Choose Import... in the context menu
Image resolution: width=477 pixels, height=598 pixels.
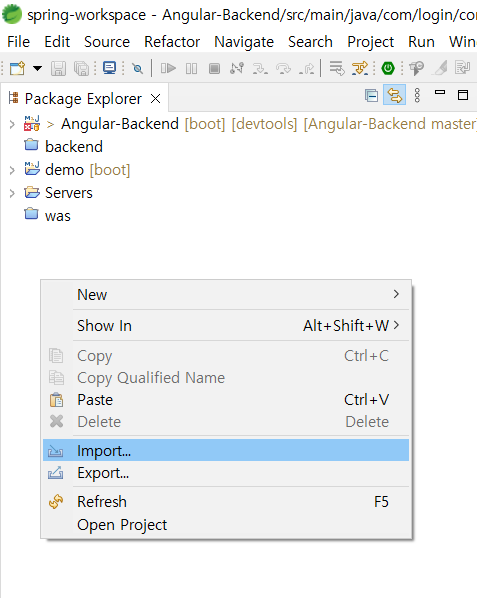[x=226, y=450]
